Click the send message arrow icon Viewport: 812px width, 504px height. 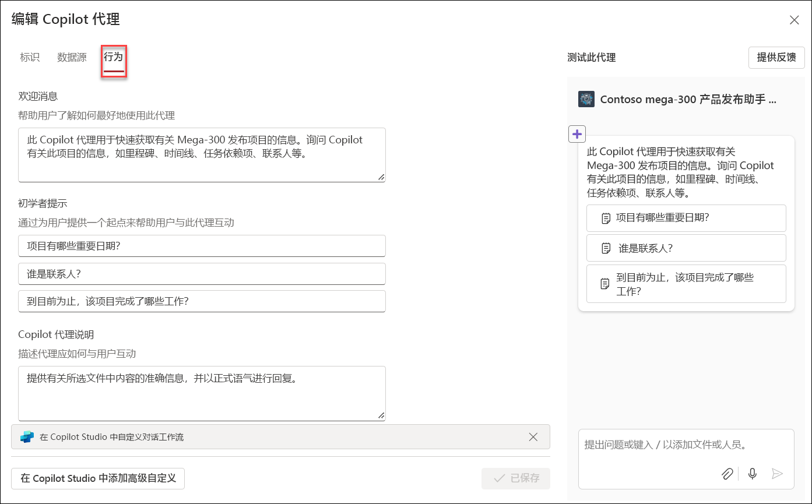click(777, 474)
